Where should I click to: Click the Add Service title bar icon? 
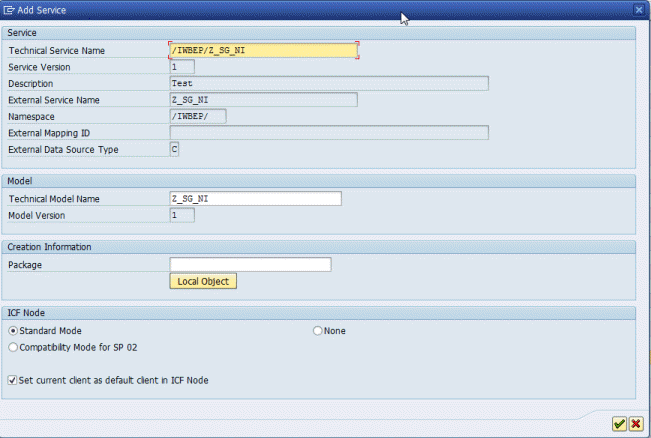coord(9,10)
